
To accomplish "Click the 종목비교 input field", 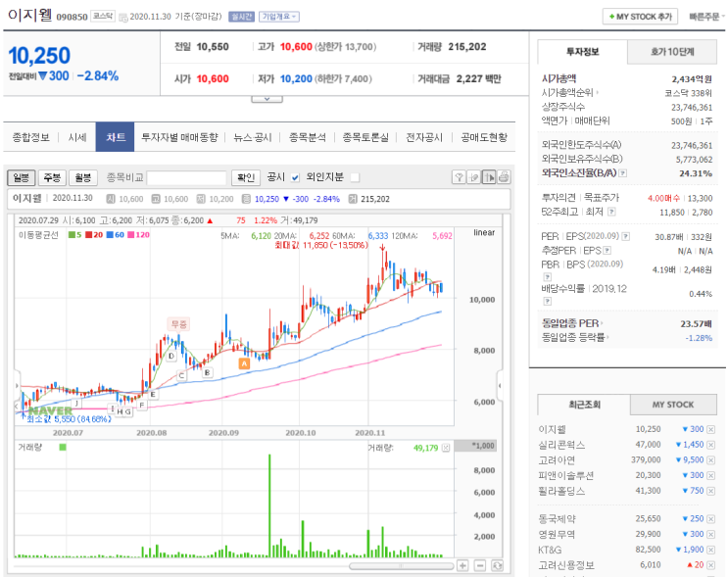I will click(186, 177).
